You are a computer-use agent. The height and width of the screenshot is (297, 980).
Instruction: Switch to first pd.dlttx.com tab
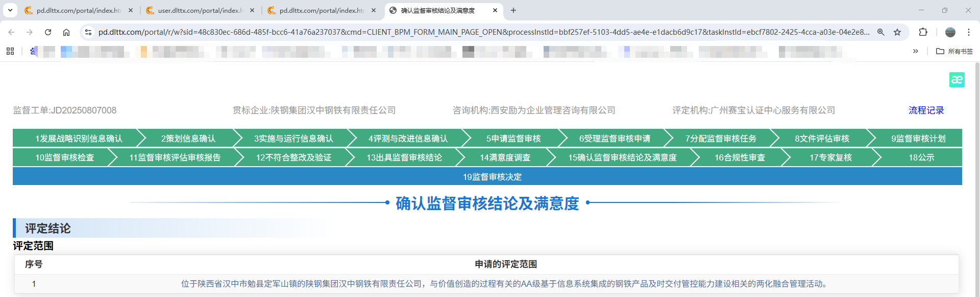[78, 10]
